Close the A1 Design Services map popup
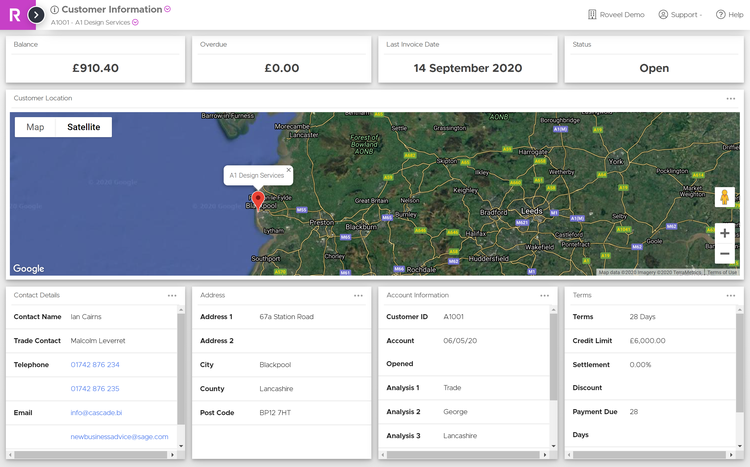The image size is (750, 467). pos(289,170)
